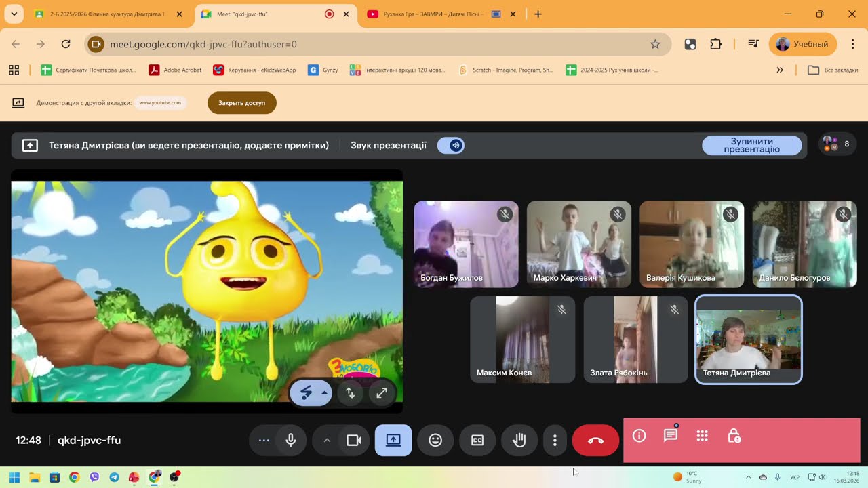Viewport: 868px width, 488px height.
Task: Open Adobe Acrobat bookmark
Action: (175, 70)
